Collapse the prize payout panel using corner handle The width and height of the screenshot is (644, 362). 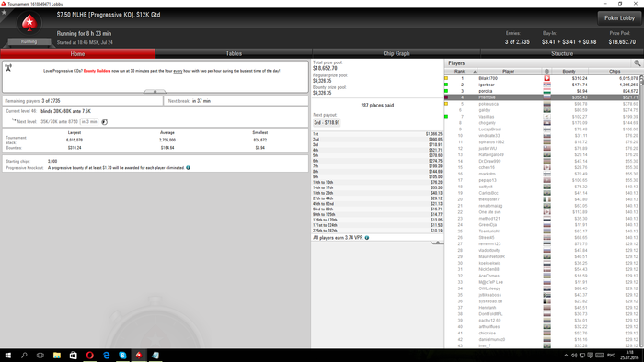[437, 243]
